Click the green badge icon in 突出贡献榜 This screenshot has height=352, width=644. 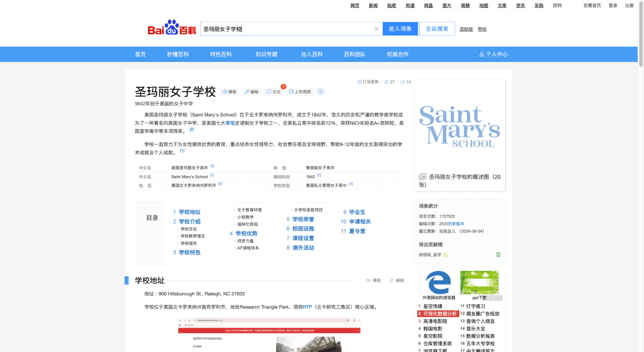498,255
